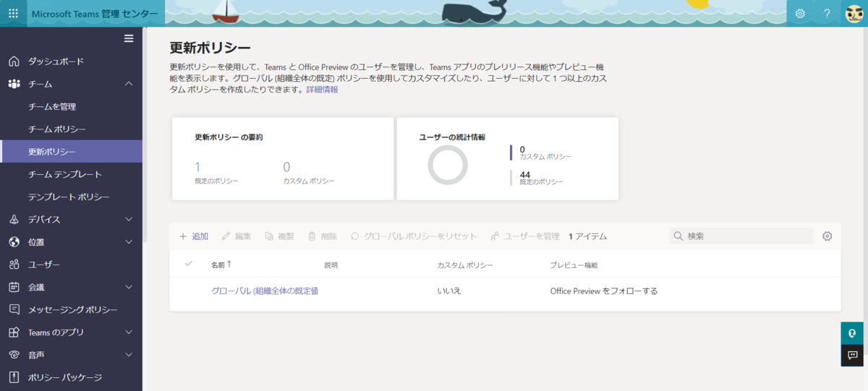This screenshot has height=391, width=868.
Task: Click the Add policy button
Action: (x=194, y=236)
